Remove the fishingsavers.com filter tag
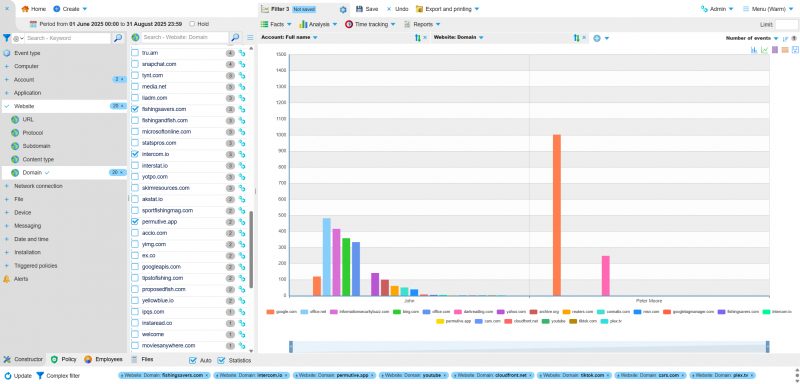This screenshot has height=384, width=800. (207, 375)
